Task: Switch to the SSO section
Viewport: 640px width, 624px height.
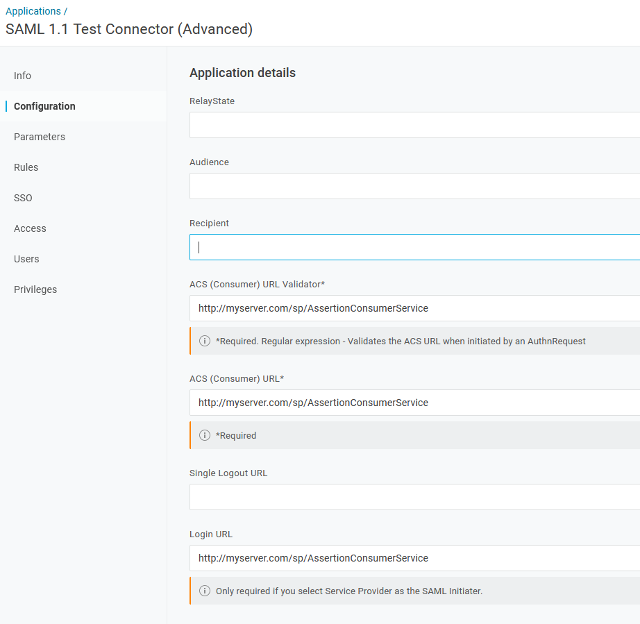Action: (23, 198)
